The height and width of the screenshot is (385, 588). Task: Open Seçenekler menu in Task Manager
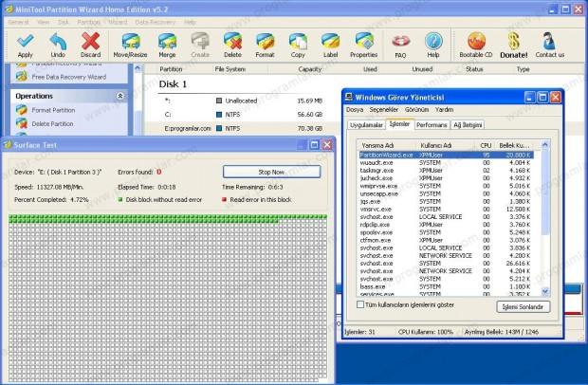(384, 109)
